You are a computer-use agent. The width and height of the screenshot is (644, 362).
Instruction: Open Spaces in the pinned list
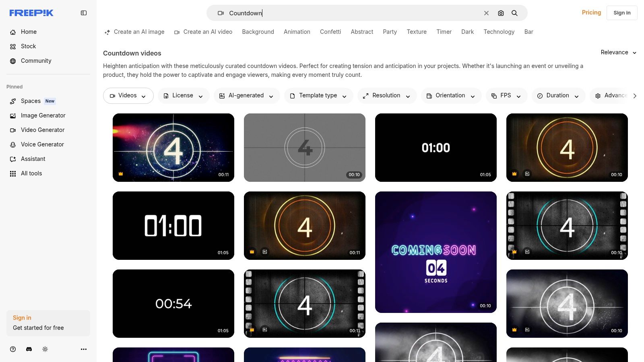coord(48,101)
